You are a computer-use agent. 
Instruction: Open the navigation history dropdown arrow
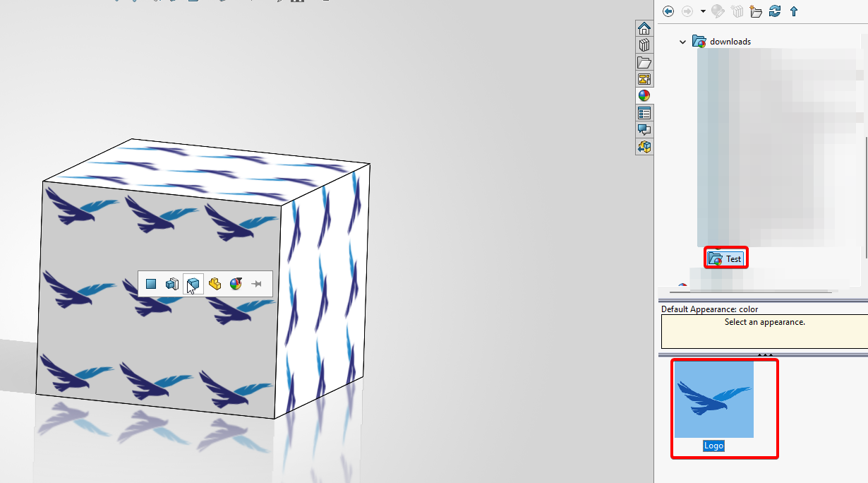click(703, 11)
